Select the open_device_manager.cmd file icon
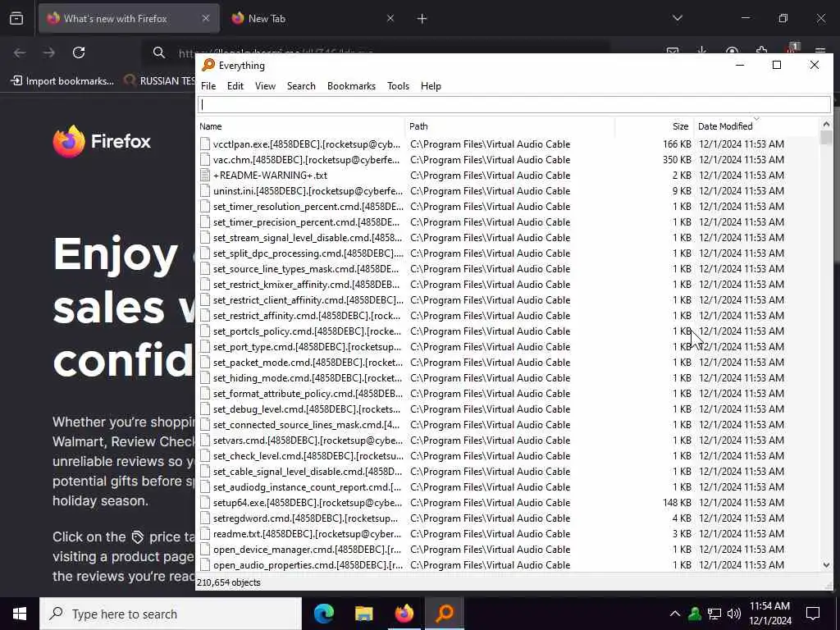 [x=204, y=549]
